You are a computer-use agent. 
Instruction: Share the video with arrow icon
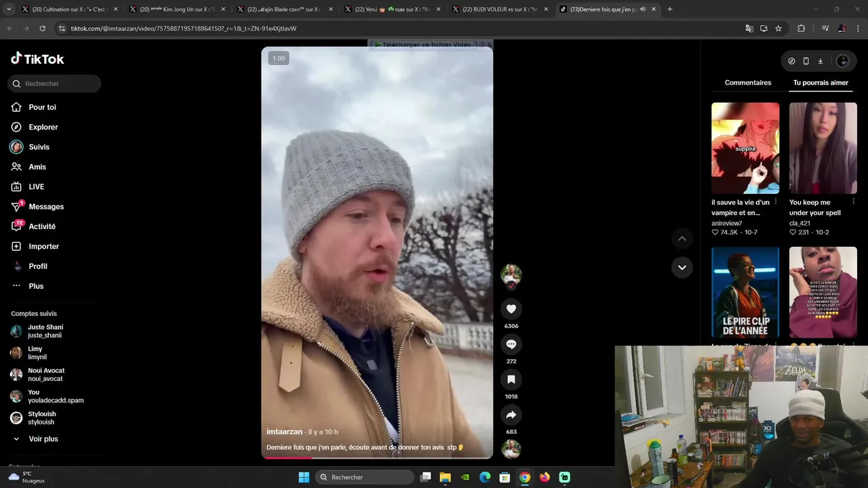[x=511, y=415]
